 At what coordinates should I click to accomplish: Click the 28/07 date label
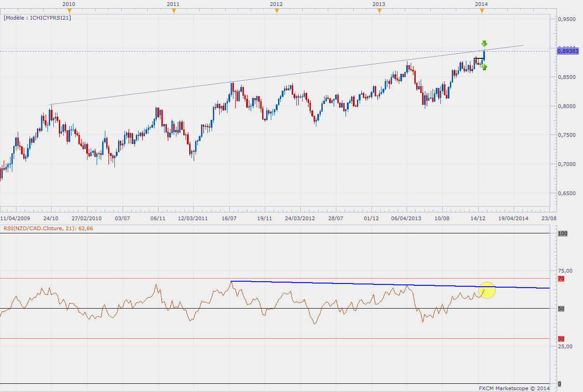click(x=336, y=218)
